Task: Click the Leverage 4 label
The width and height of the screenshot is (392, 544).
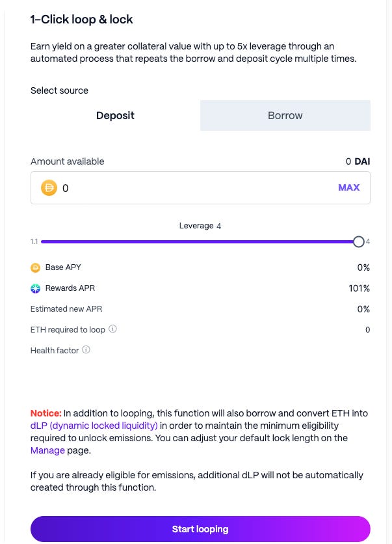Action: [x=200, y=226]
